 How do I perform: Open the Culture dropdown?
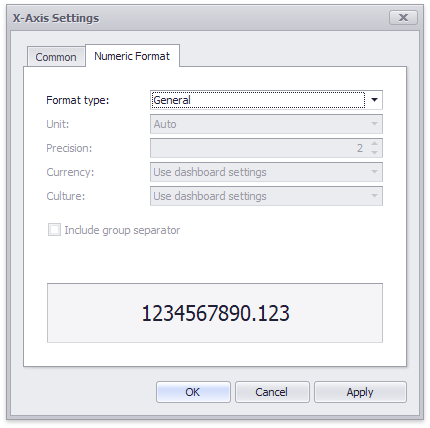click(266, 196)
